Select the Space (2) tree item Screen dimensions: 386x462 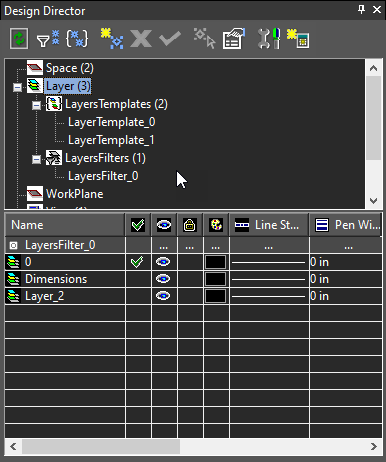pos(70,68)
